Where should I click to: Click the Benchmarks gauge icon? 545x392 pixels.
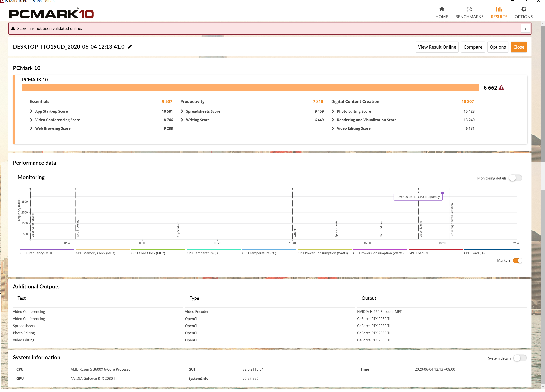(x=469, y=9)
